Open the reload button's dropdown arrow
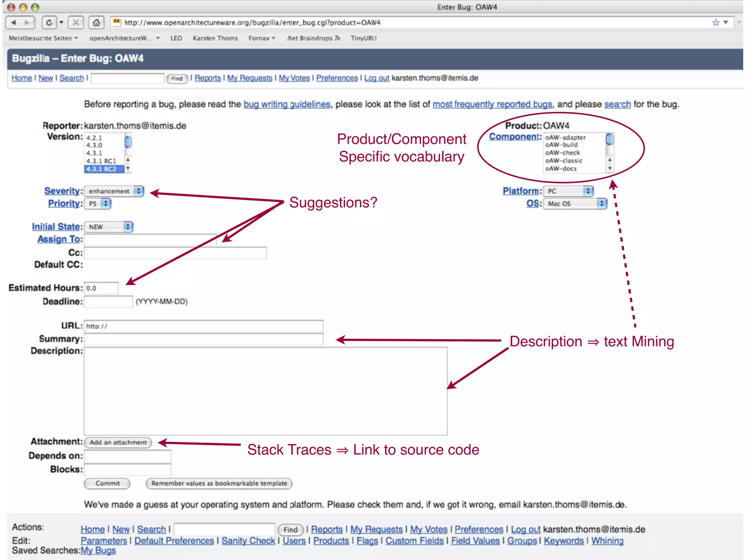The image size is (747, 560). click(x=61, y=23)
